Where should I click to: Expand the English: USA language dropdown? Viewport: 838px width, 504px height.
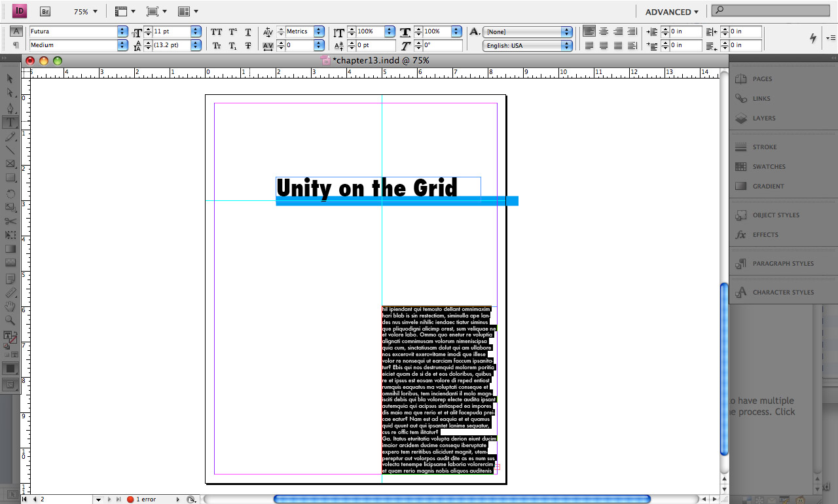coord(567,46)
